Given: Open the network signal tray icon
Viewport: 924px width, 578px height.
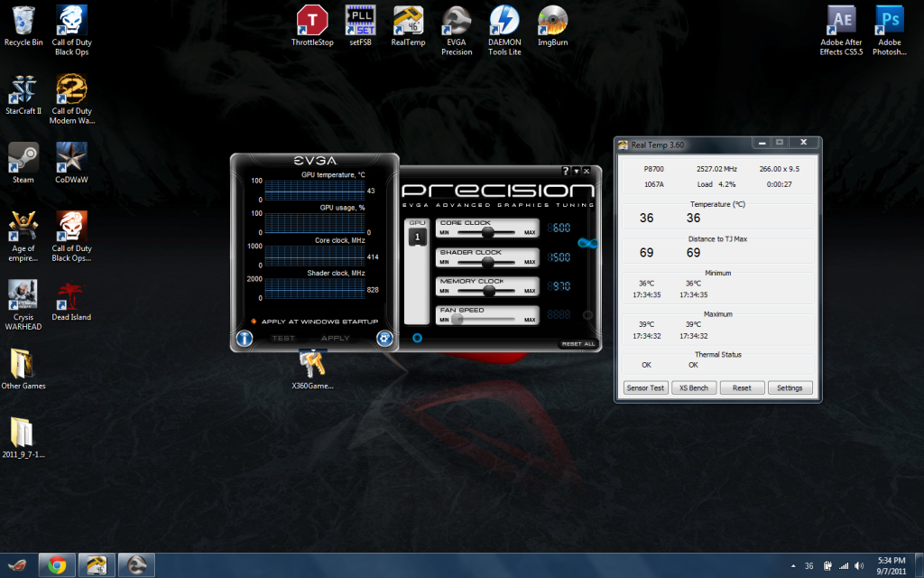Looking at the screenshot, I should point(844,566).
